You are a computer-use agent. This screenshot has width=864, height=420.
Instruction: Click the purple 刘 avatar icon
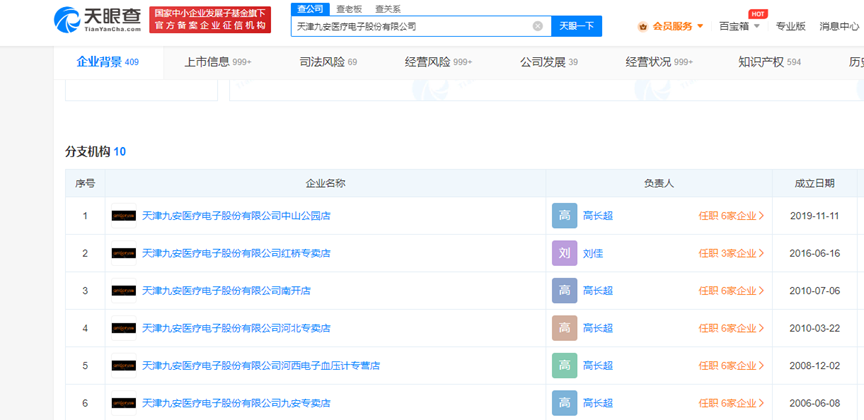click(565, 254)
